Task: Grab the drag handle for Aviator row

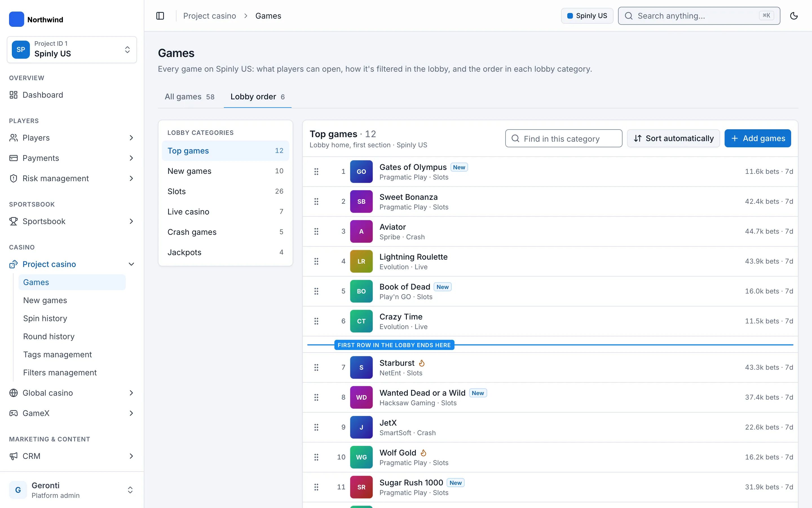Action: tap(316, 231)
